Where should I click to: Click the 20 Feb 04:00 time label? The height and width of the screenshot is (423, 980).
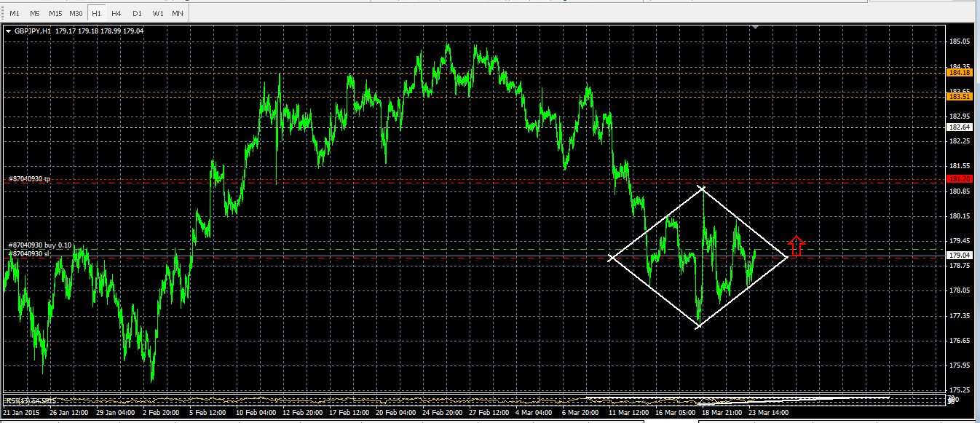pyautogui.click(x=395, y=412)
